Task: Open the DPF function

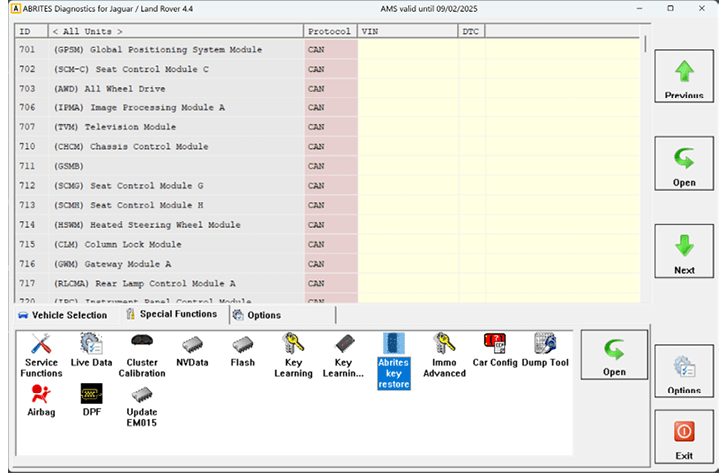Action: tap(91, 402)
